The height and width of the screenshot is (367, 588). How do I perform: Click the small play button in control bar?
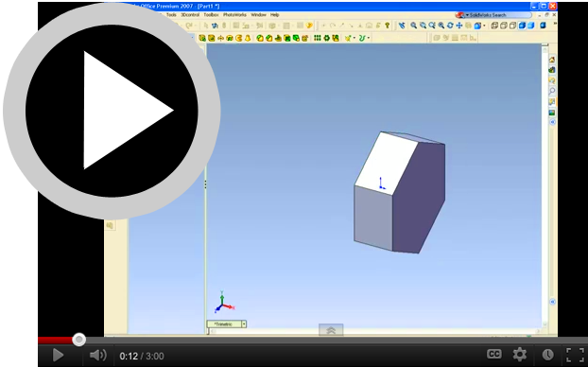click(58, 355)
